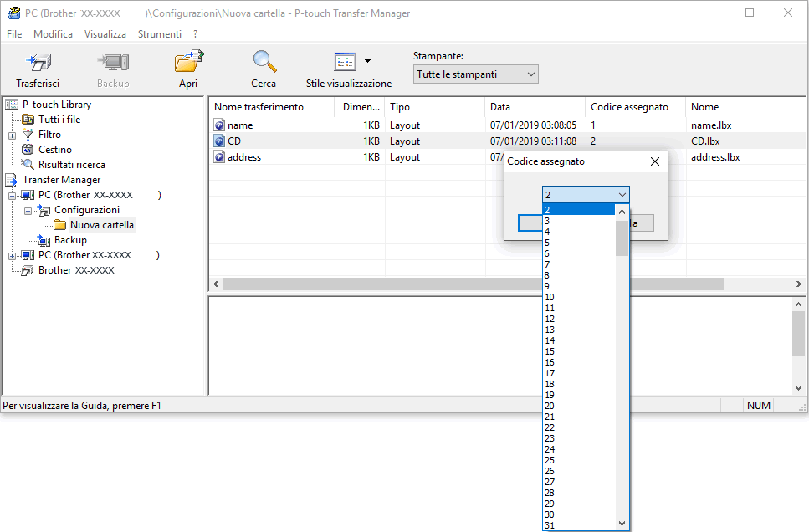Click the Trasferisci toolbar icon
The image size is (809, 532).
tap(38, 63)
